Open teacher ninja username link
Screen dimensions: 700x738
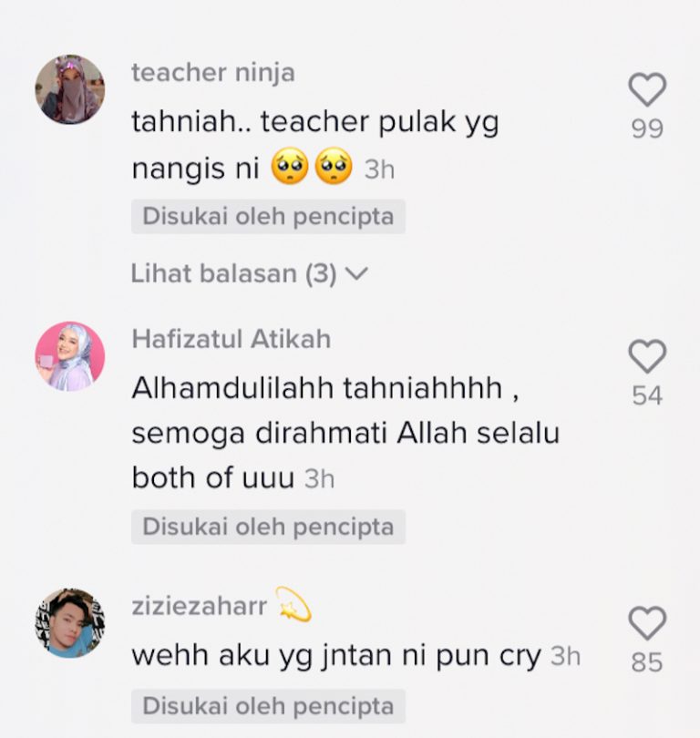point(213,73)
